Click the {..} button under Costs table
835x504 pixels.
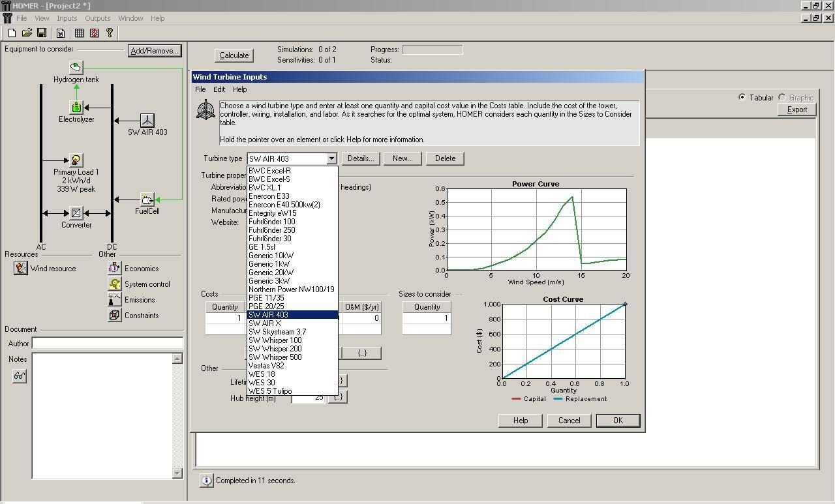pyautogui.click(x=362, y=353)
